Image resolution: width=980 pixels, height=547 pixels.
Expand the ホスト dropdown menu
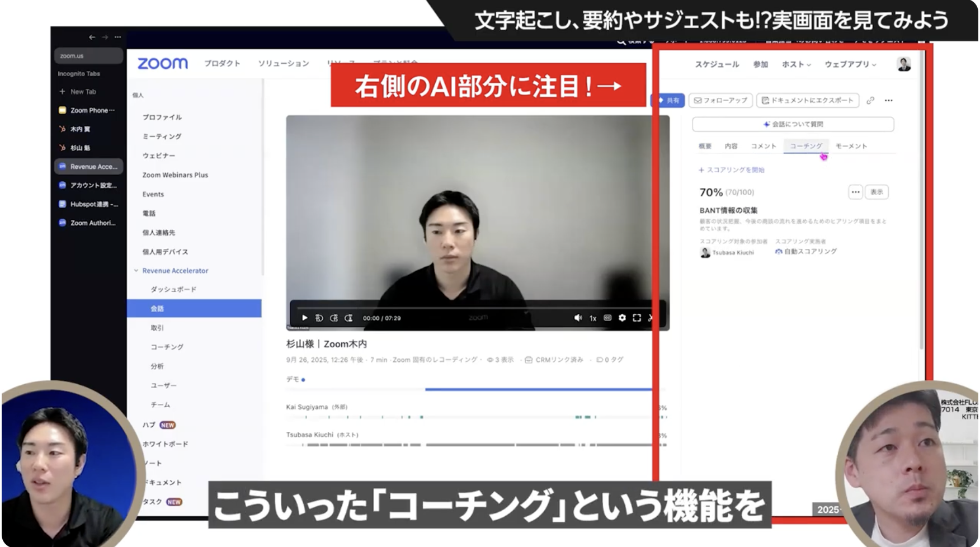(796, 64)
